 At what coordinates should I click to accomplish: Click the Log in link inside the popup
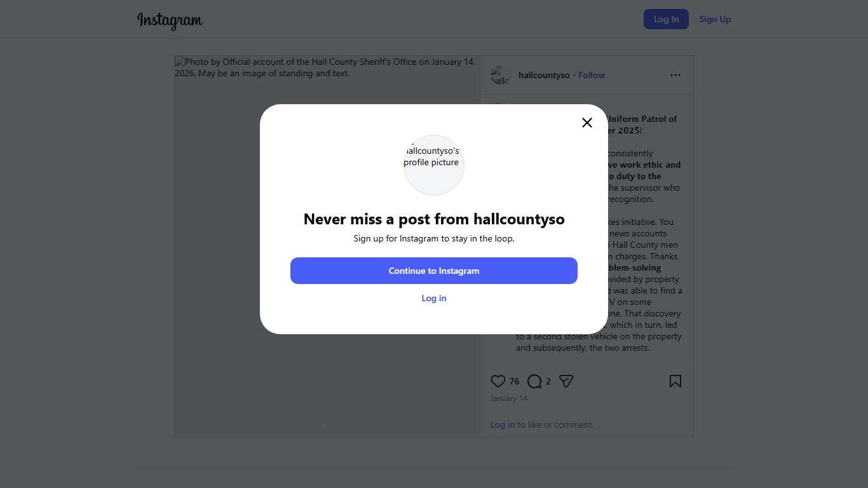pyautogui.click(x=434, y=298)
